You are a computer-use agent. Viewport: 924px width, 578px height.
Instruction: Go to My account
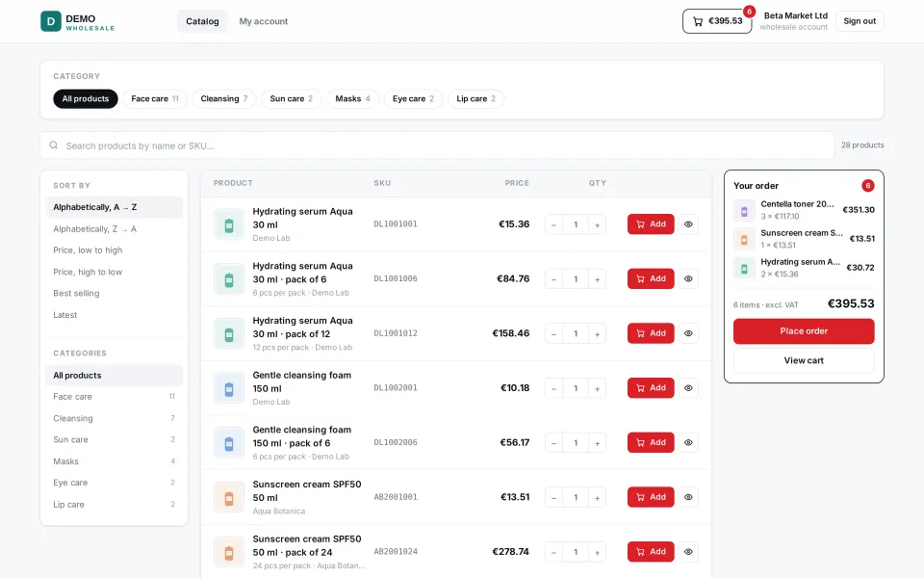tap(264, 21)
